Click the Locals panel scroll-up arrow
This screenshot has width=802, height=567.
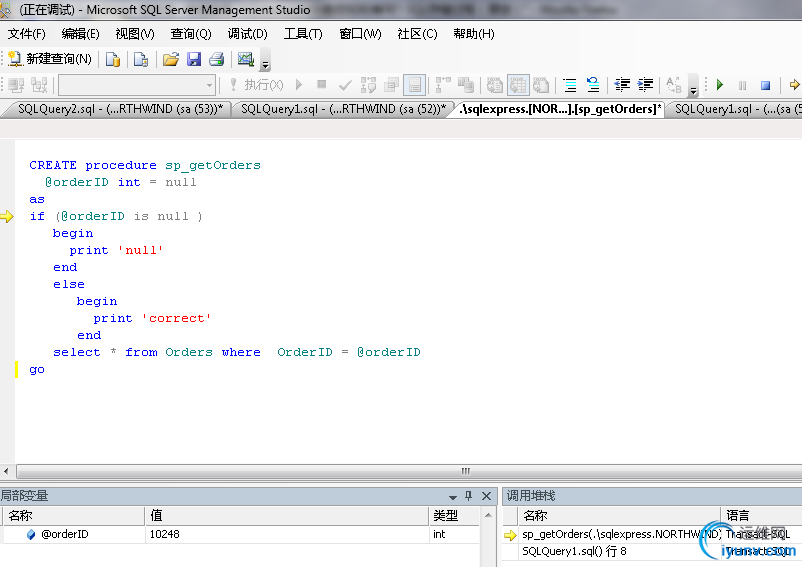pos(488,515)
